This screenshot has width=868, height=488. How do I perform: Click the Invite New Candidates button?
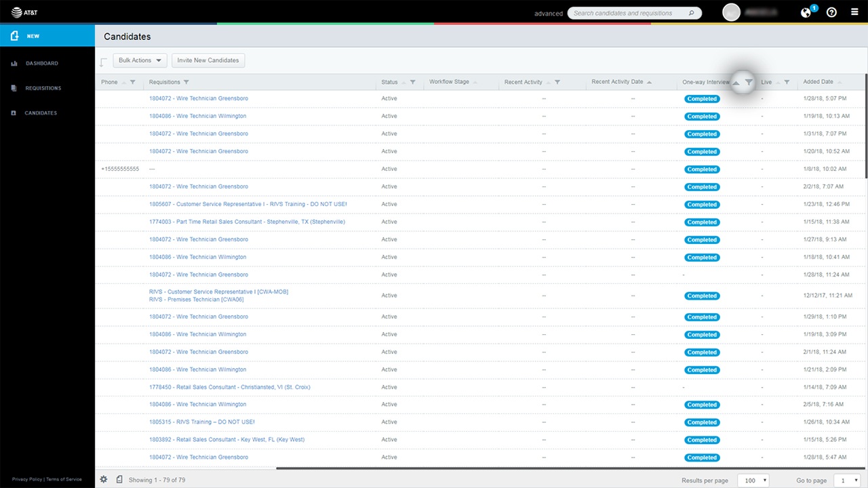tap(208, 60)
